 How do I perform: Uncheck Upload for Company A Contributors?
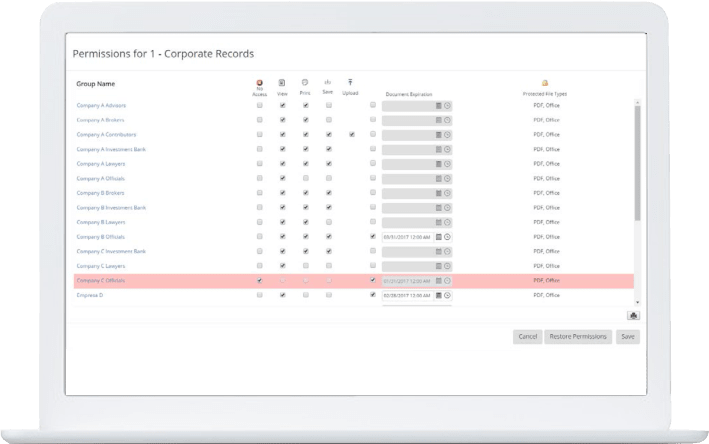click(x=352, y=134)
